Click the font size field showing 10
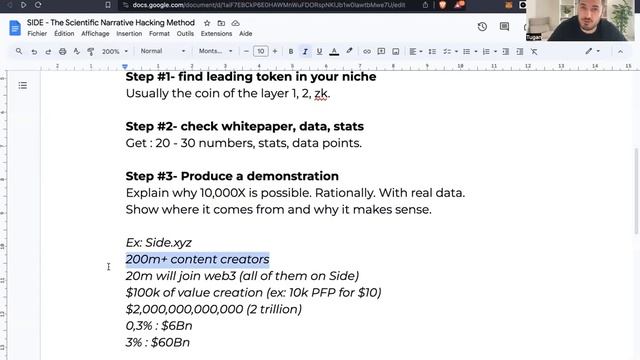 pyautogui.click(x=260, y=51)
